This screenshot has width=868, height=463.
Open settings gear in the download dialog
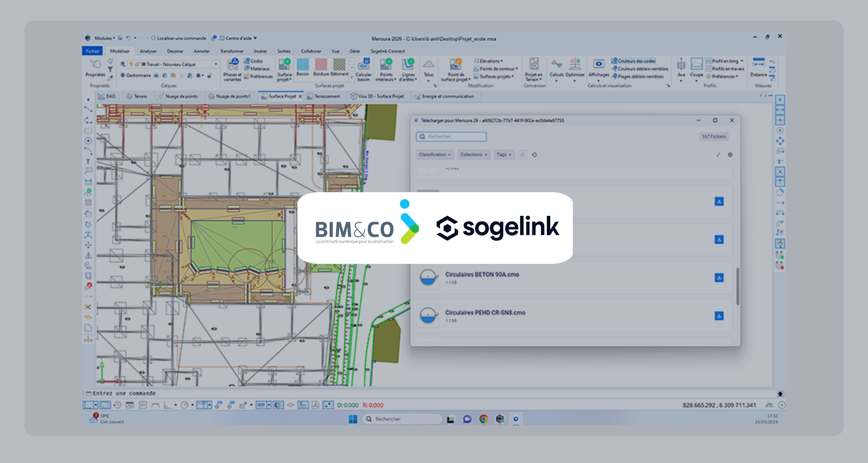click(730, 155)
